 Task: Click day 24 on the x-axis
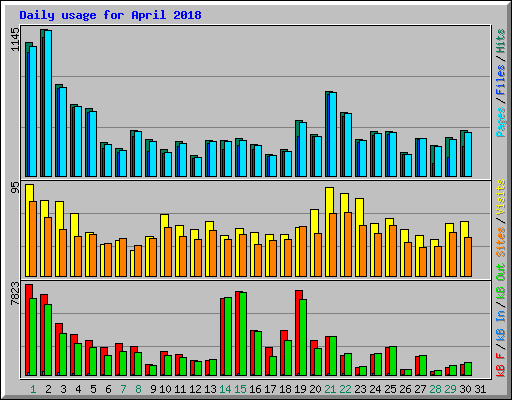pyautogui.click(x=375, y=389)
